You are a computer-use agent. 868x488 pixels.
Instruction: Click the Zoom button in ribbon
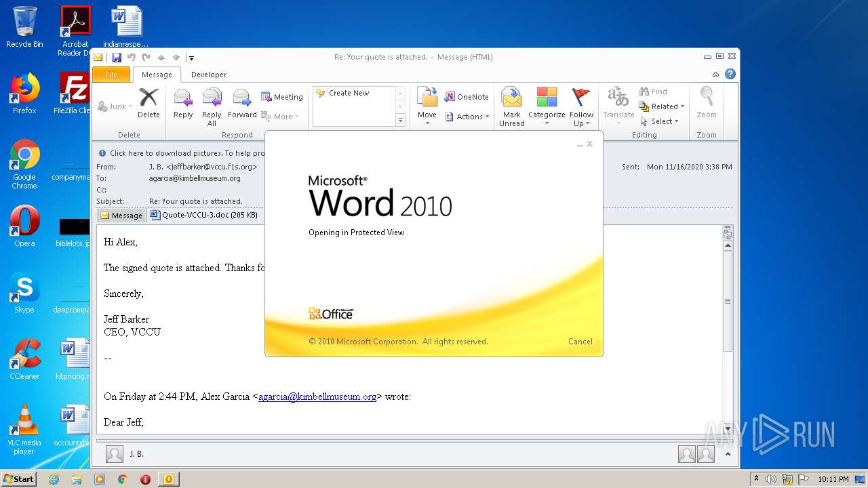click(707, 104)
